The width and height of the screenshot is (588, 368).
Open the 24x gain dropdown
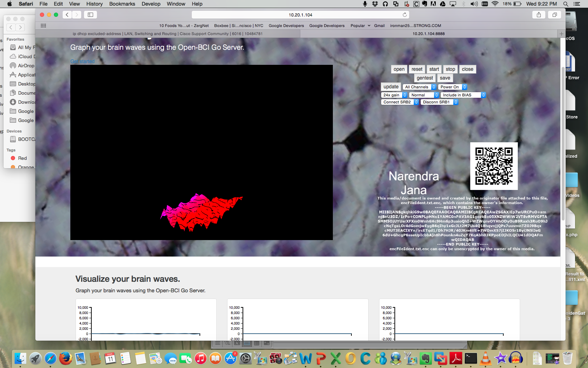pyautogui.click(x=394, y=95)
